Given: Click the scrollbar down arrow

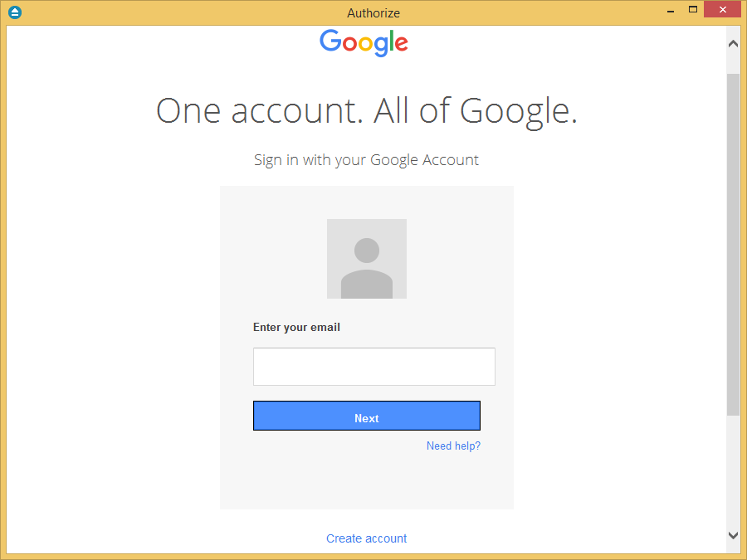Looking at the screenshot, I should point(733,535).
